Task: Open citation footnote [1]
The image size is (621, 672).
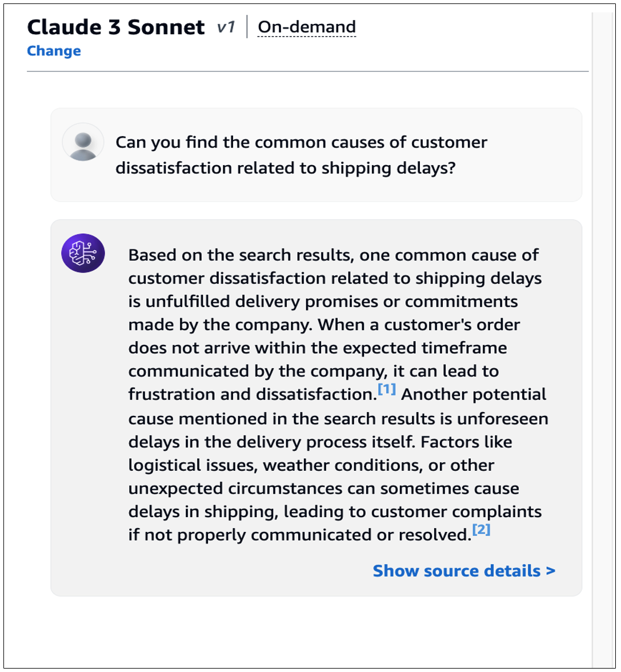Action: 387,389
